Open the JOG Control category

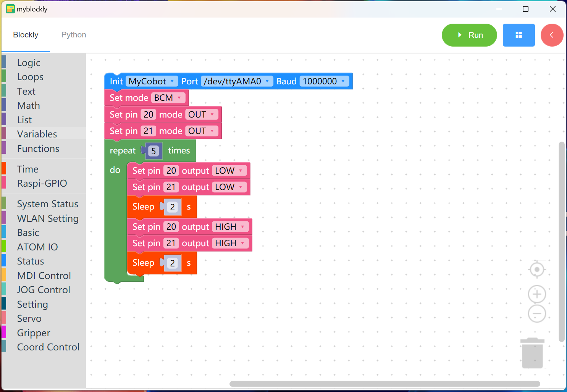[44, 290]
